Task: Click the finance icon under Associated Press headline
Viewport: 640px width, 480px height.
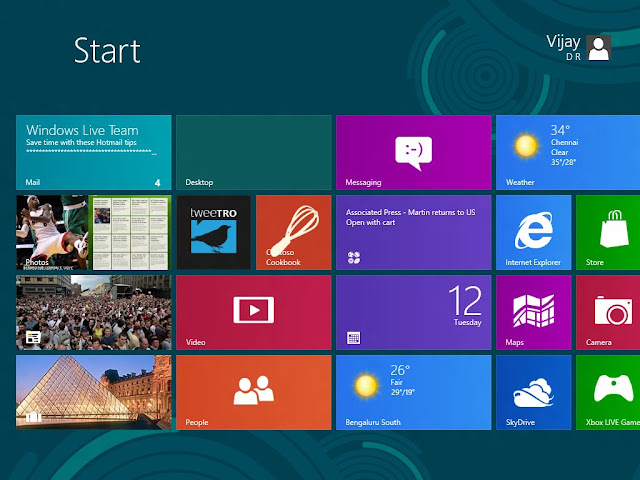Action: [354, 258]
